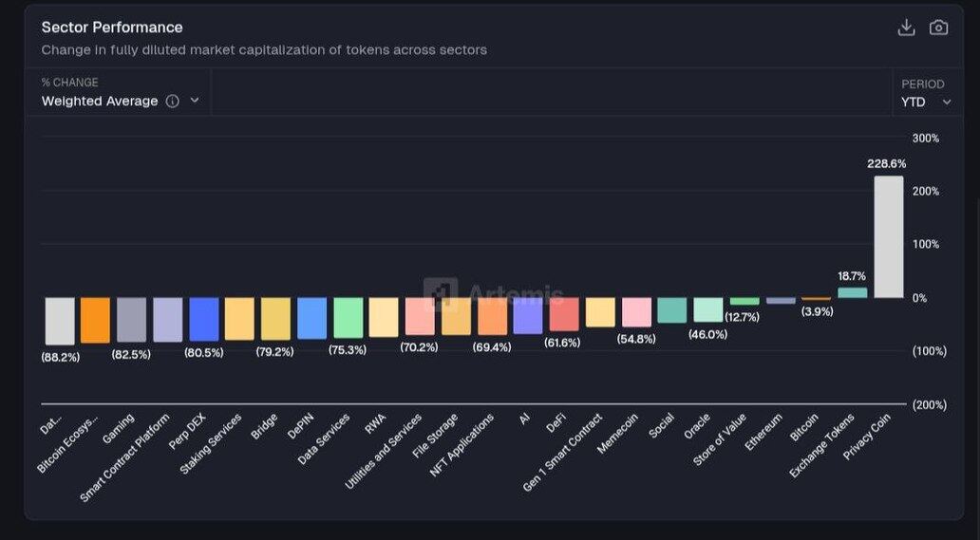
Task: Click the red DeFi bar
Action: (563, 314)
